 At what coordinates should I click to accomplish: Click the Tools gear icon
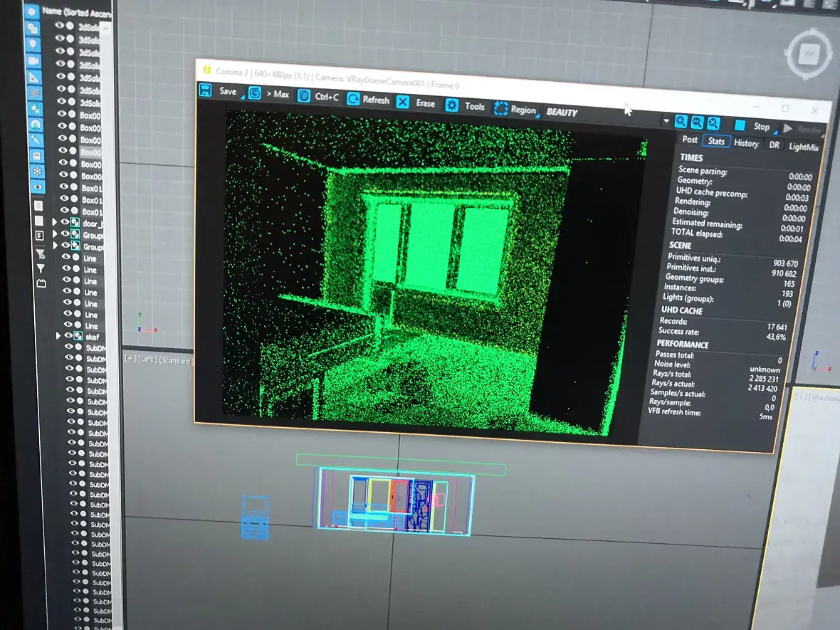point(451,105)
